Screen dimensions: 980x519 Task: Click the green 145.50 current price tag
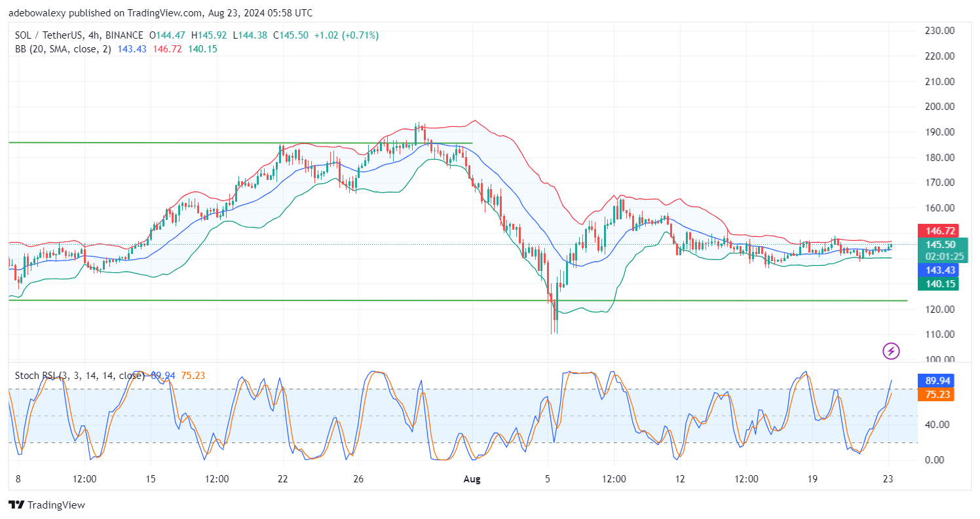(940, 244)
